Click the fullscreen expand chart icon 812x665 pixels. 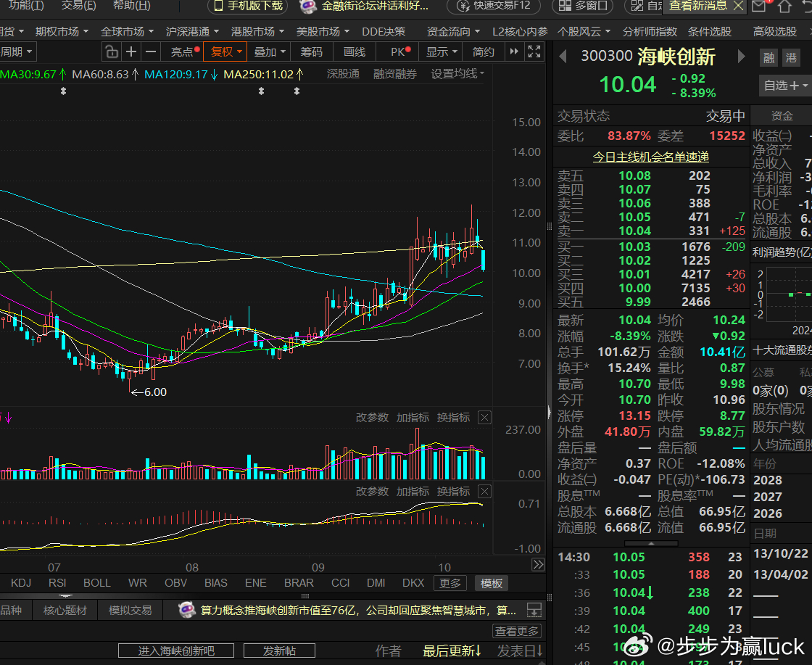point(534,51)
